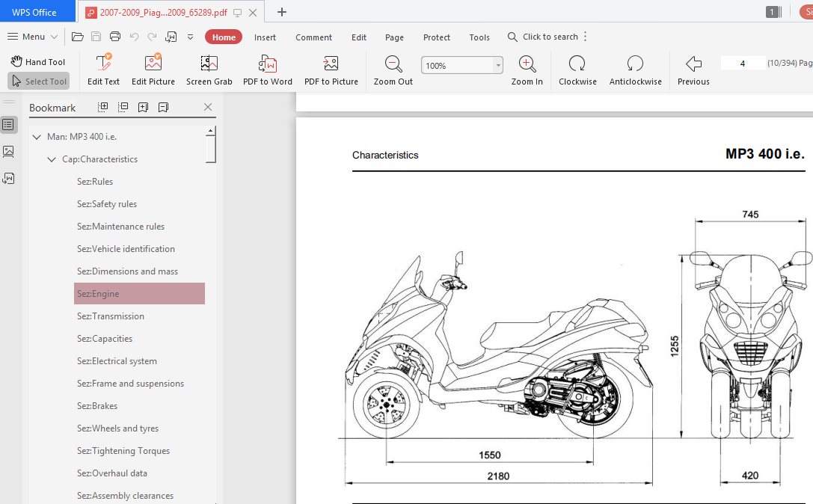Open the quick access toolbar customize dropdown

click(190, 37)
